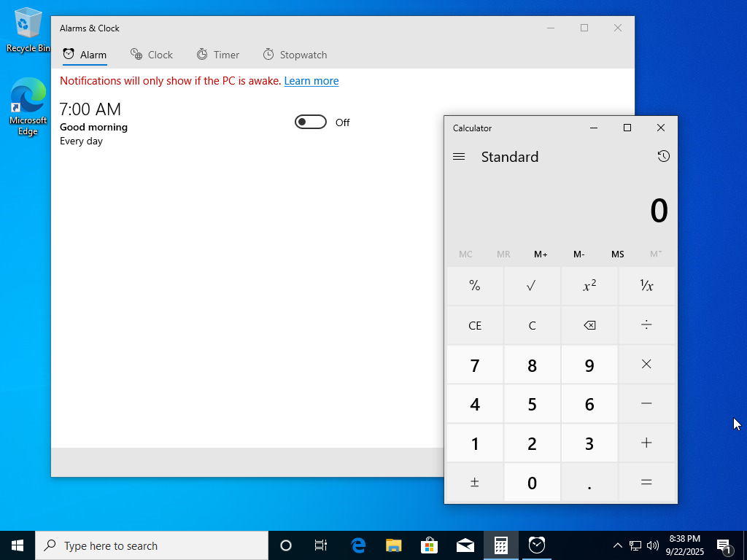This screenshot has width=747, height=560.
Task: Click the square root button
Action: point(532,286)
